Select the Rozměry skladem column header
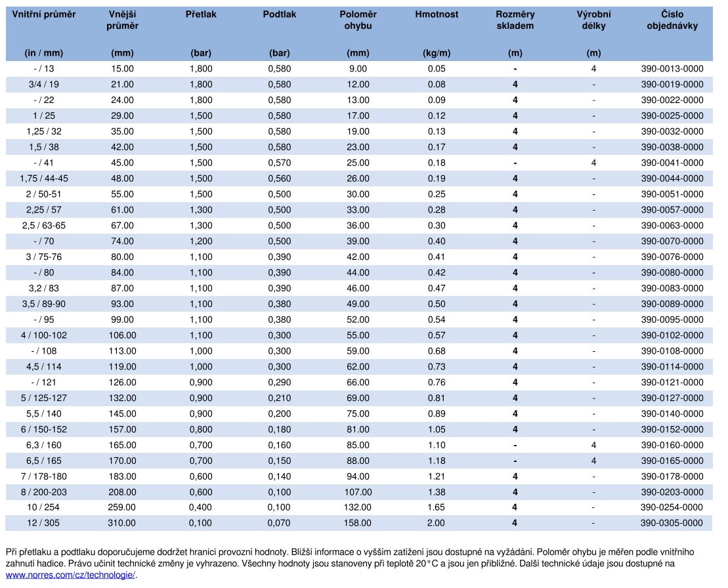Viewport: 728px width, 588px height. point(515,20)
